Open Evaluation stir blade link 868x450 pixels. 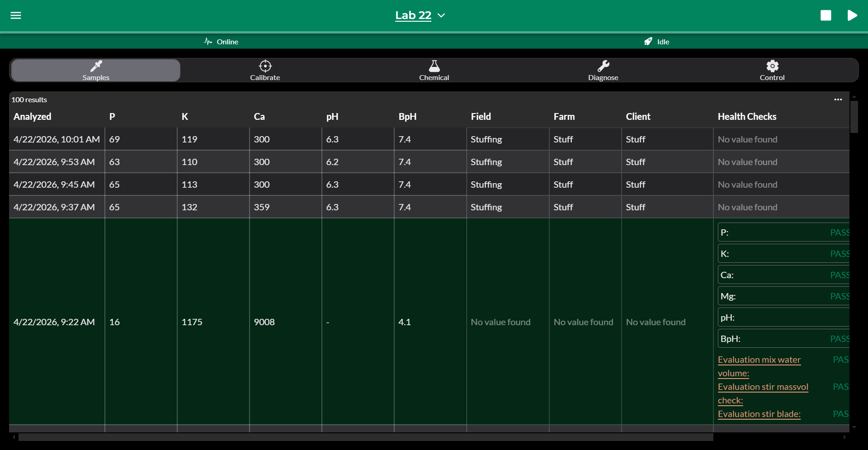pos(759,414)
